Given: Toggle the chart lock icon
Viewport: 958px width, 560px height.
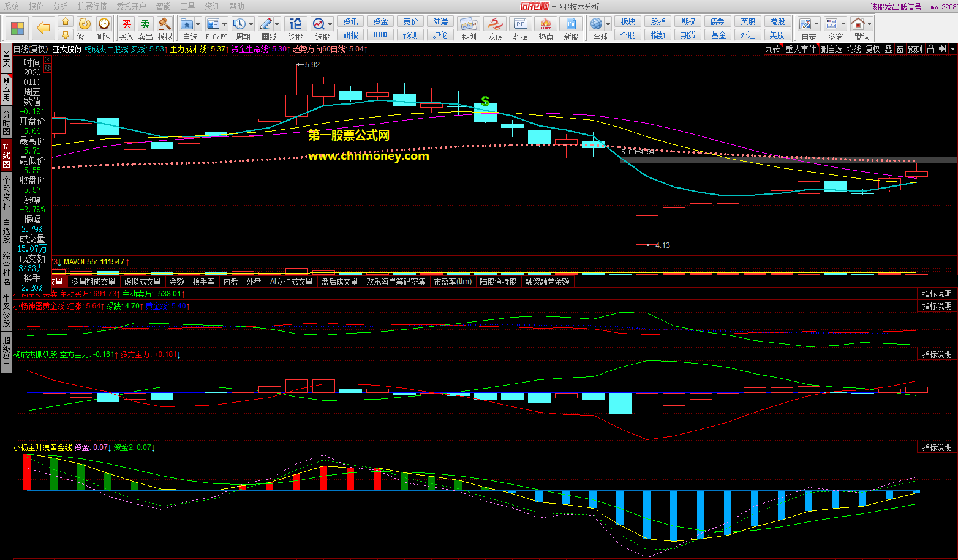Looking at the screenshot, I should 930,49.
